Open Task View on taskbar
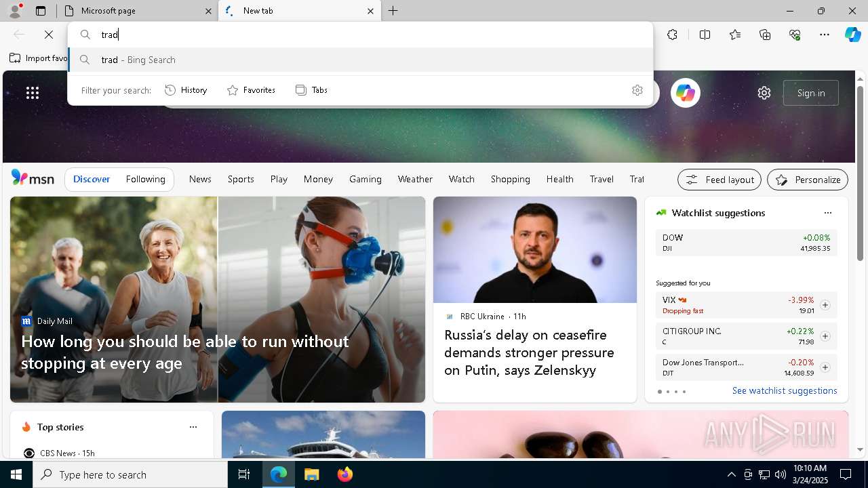 coord(244,474)
